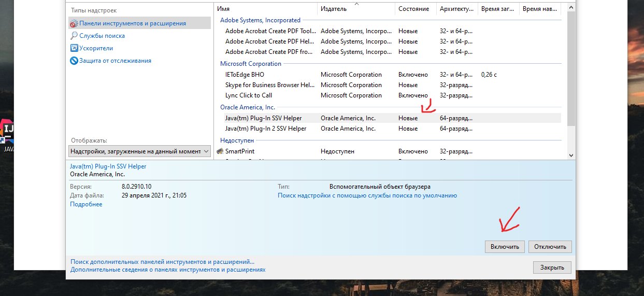
Task: Click the add-on list vertical scrollbar thumb
Action: tap(571, 68)
